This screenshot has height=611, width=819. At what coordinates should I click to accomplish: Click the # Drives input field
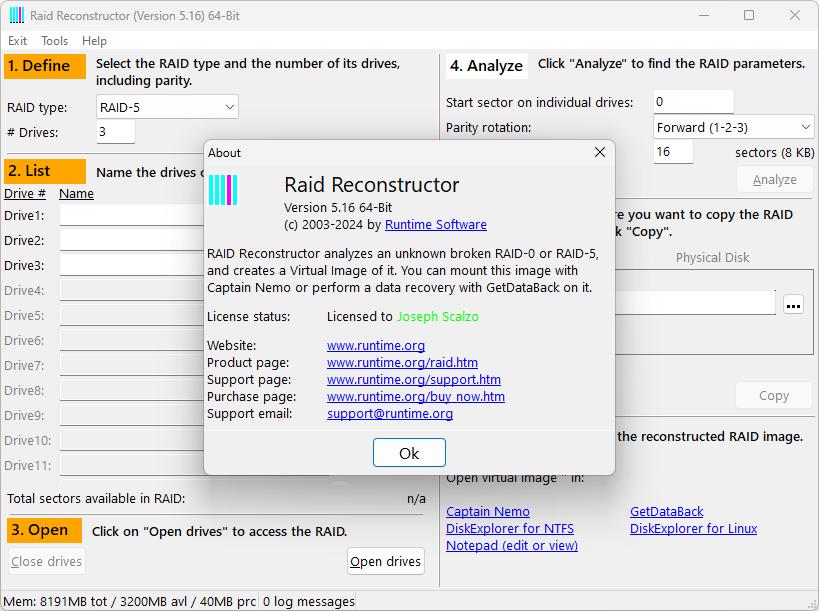[115, 132]
